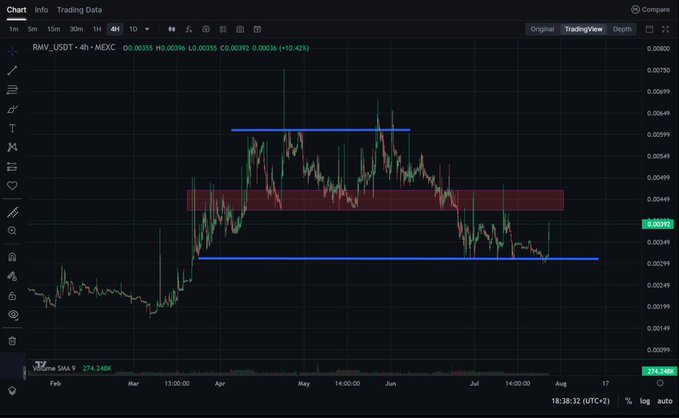Image resolution: width=679 pixels, height=418 pixels.
Task: Click the RMV_USDT symbol legend title
Action: coord(74,48)
